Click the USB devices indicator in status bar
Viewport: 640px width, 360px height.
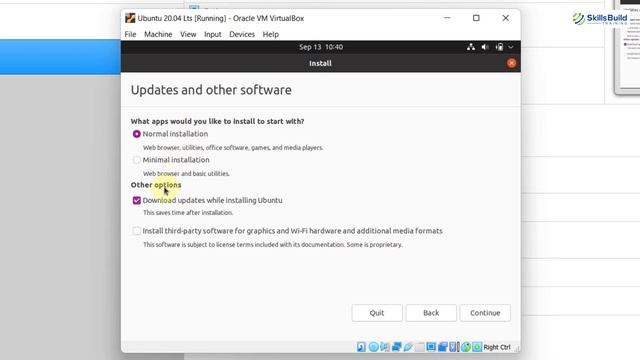coord(408,347)
